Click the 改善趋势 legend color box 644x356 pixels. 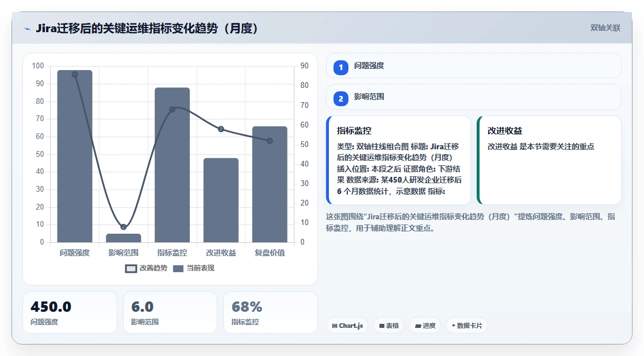pos(131,269)
